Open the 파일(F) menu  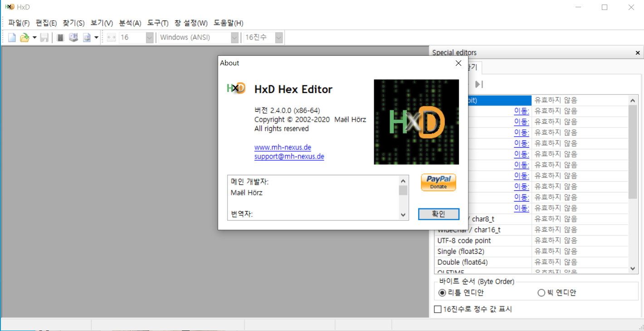point(19,23)
